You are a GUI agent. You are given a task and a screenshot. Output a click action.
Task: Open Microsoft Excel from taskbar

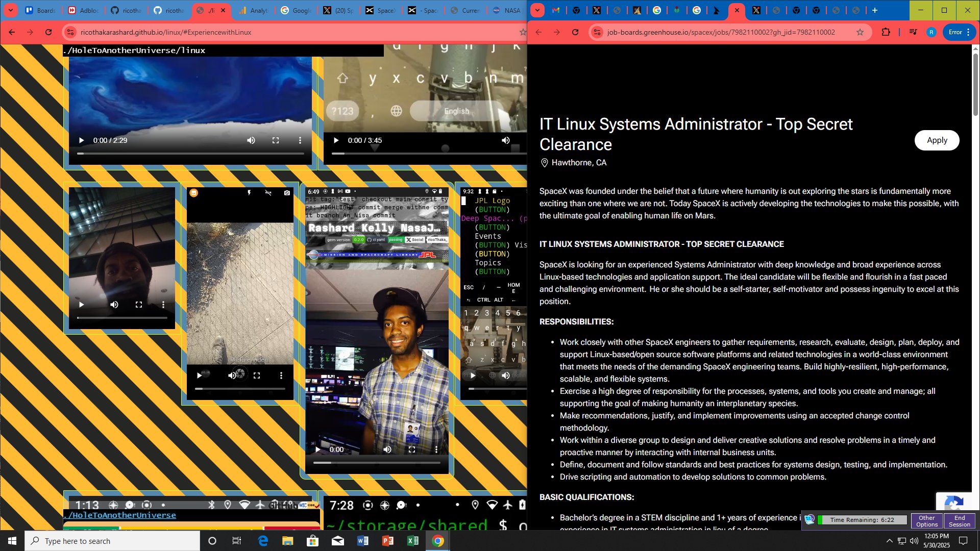click(412, 541)
